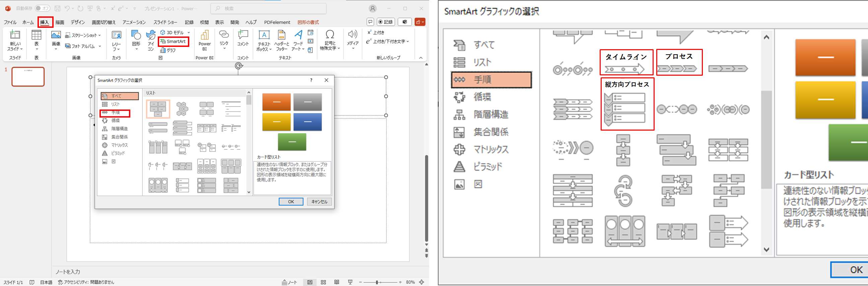Open the 画像 insert menu
868x286 pixels.
coord(56,40)
